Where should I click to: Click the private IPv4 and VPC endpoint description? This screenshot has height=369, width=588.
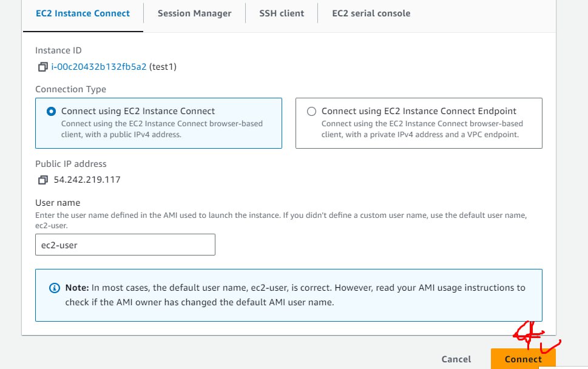(x=422, y=129)
